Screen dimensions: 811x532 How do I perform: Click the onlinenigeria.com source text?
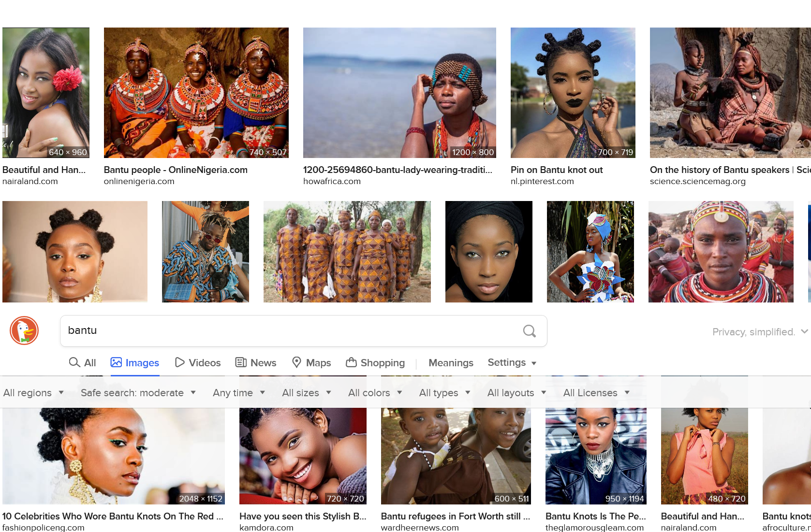pos(139,181)
